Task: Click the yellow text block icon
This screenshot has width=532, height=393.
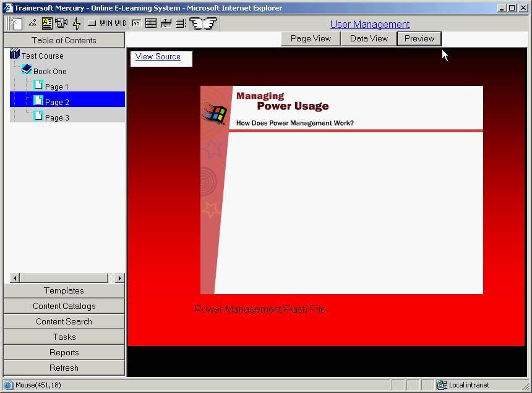Action: 47,23
